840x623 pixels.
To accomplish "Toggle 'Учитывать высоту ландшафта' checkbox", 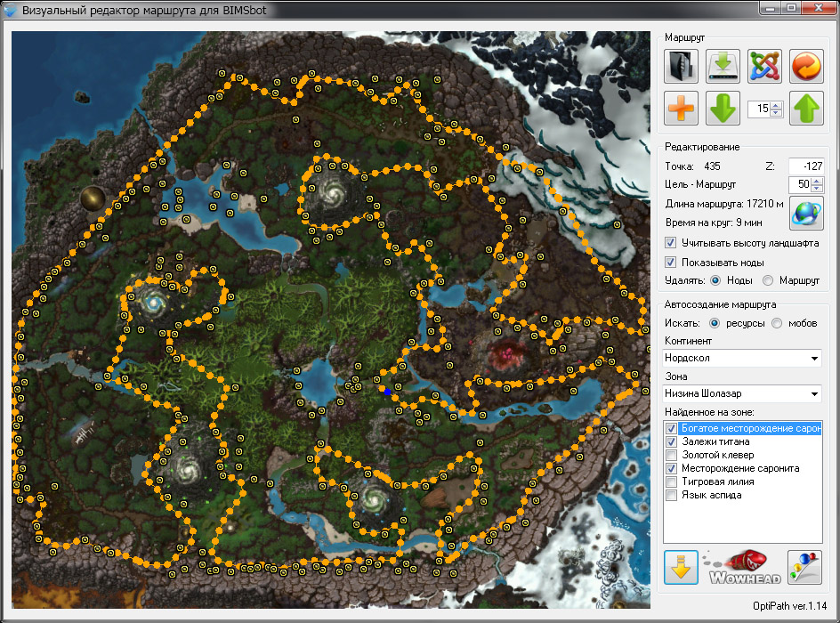I will [x=670, y=243].
